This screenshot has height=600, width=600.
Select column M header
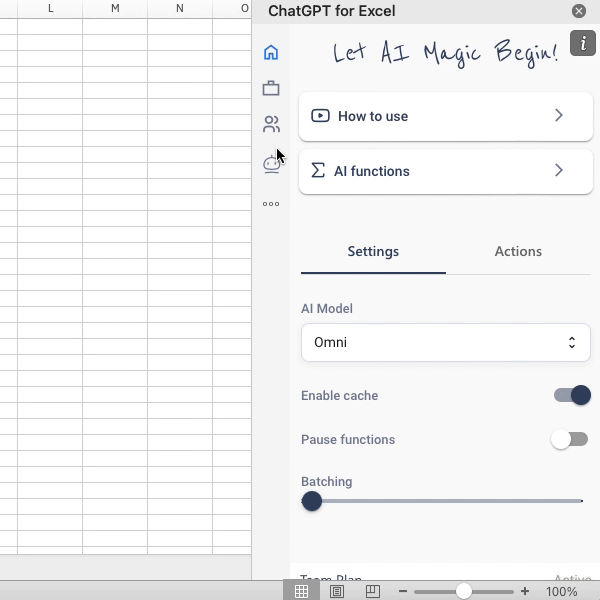(115, 8)
